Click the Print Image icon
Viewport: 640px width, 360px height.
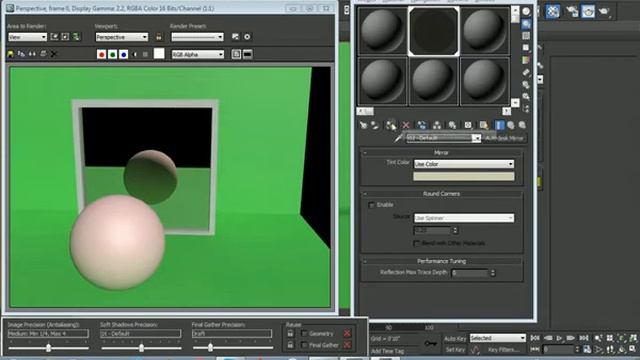click(43, 54)
